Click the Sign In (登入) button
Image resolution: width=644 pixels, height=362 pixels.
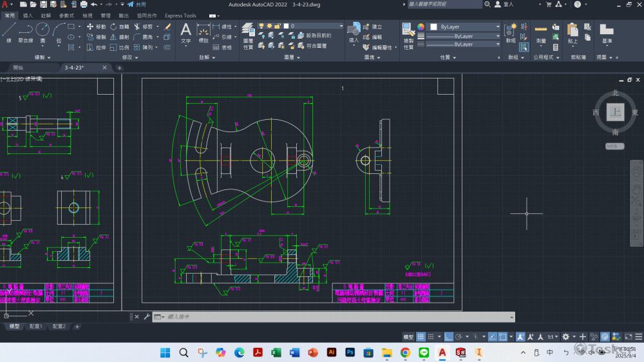[504, 5]
